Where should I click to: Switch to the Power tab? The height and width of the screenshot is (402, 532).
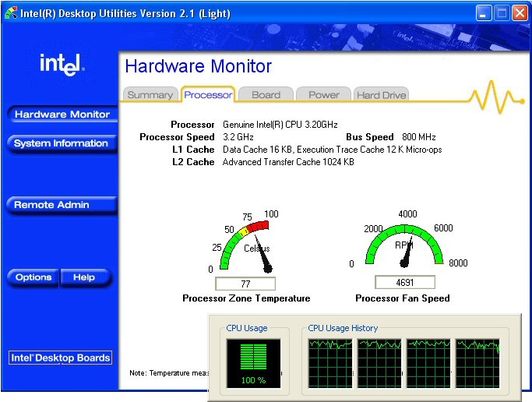[x=323, y=95]
